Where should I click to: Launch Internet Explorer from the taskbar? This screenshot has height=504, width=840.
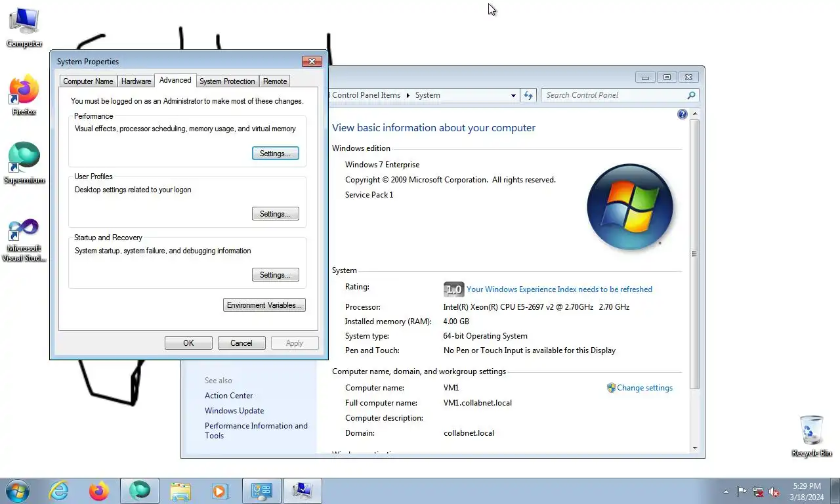point(58,490)
